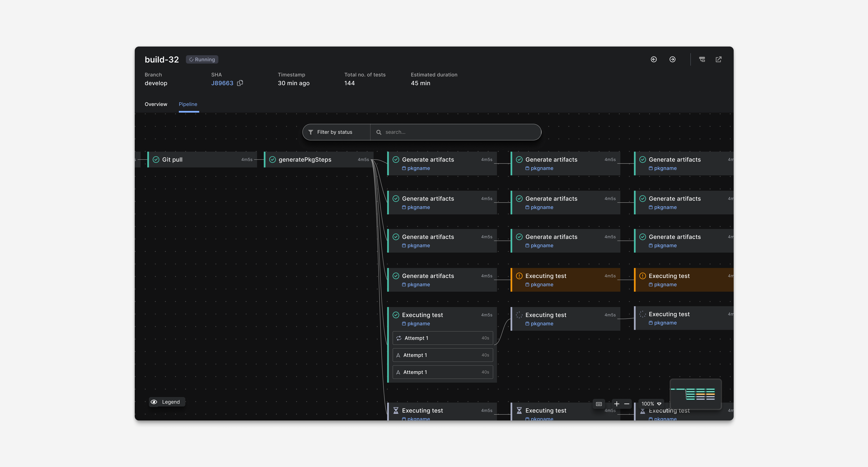
Task: Open the J89663 SHA link
Action: (x=222, y=83)
